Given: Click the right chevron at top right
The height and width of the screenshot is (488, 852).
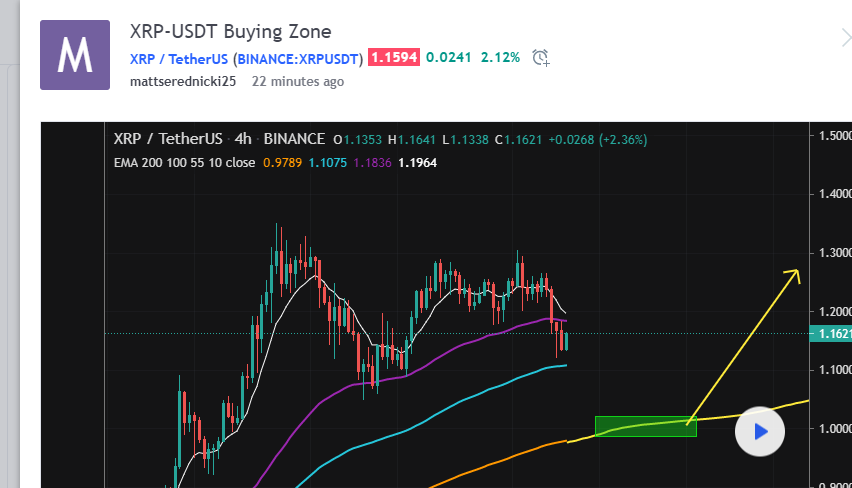Looking at the screenshot, I should coord(845,39).
